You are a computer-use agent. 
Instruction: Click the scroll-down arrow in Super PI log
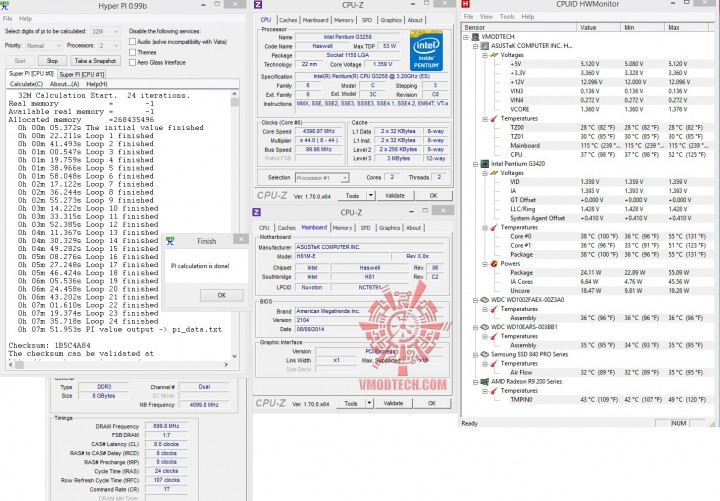[x=235, y=356]
